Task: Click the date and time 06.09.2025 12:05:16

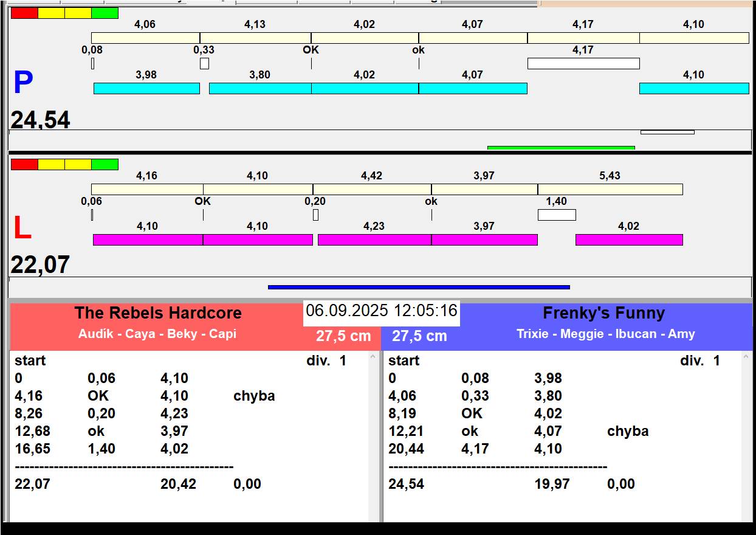Action: [382, 311]
